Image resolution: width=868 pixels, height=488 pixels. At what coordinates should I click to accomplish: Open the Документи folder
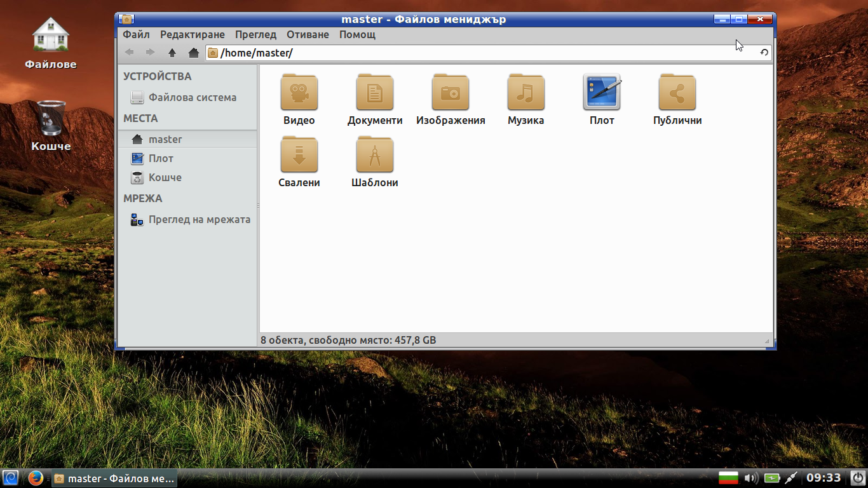(x=375, y=100)
